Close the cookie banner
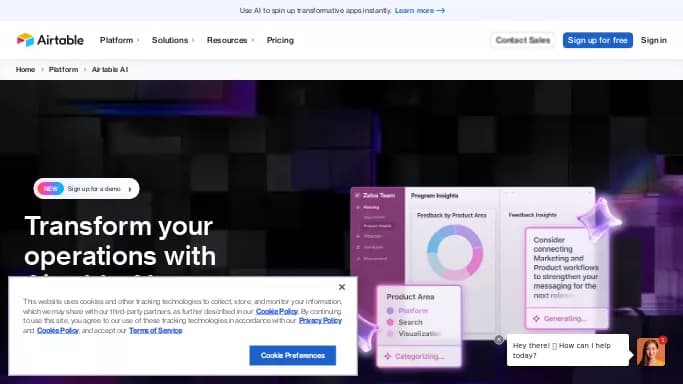 coord(342,287)
